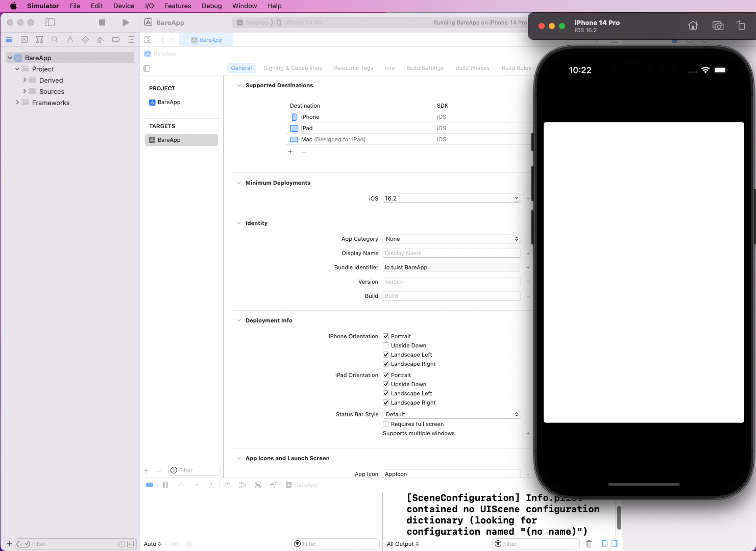Image resolution: width=756 pixels, height=551 pixels.
Task: Take a Simulator screenshot
Action: coord(718,26)
